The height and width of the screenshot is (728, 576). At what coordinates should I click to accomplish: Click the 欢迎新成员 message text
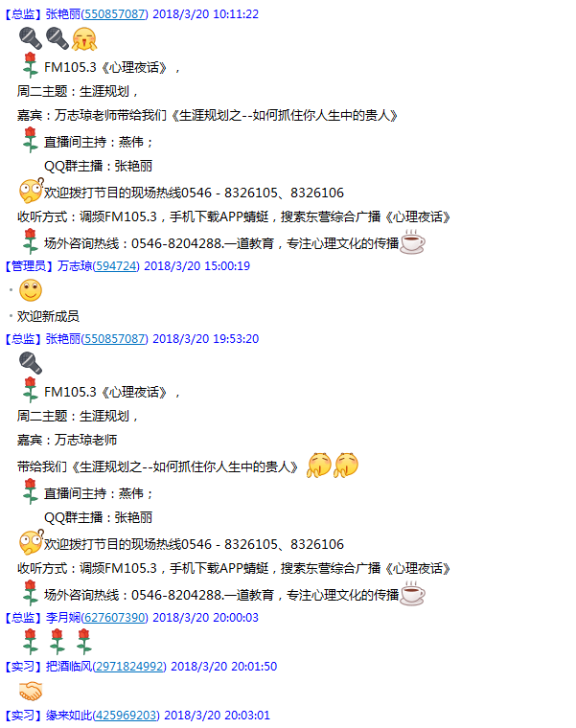(48, 316)
